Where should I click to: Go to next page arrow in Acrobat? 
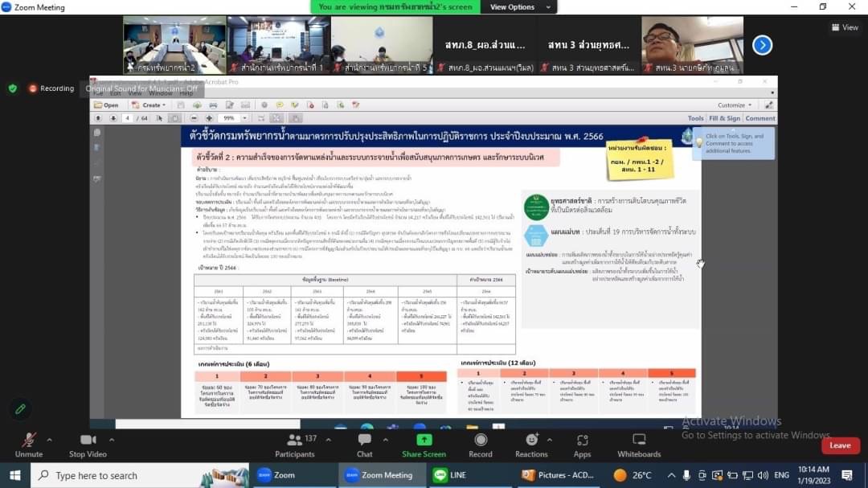coord(113,118)
